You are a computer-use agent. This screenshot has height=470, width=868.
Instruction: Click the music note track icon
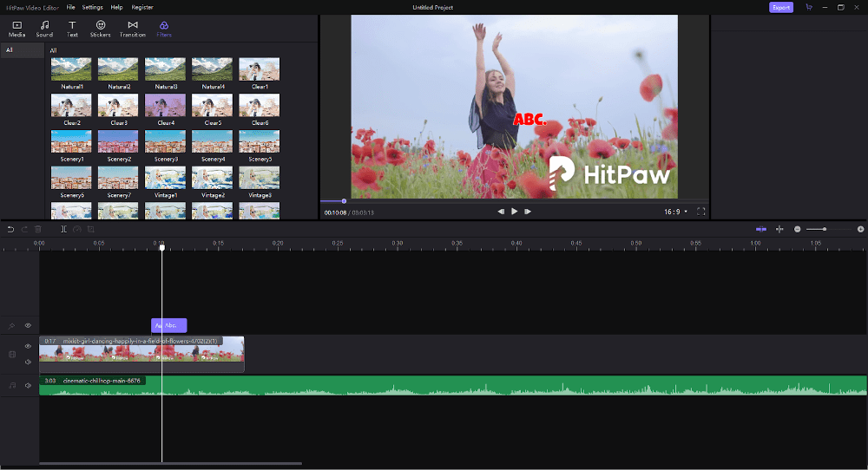click(11, 385)
